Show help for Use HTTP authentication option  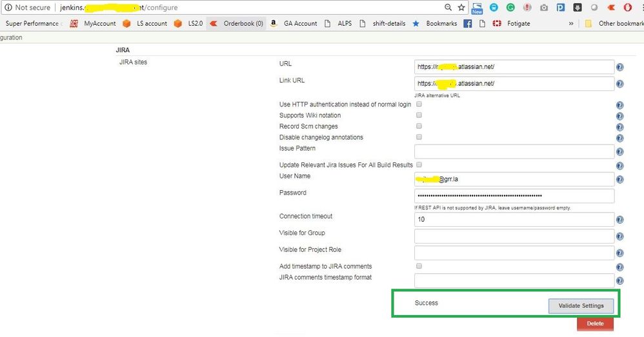click(619, 105)
